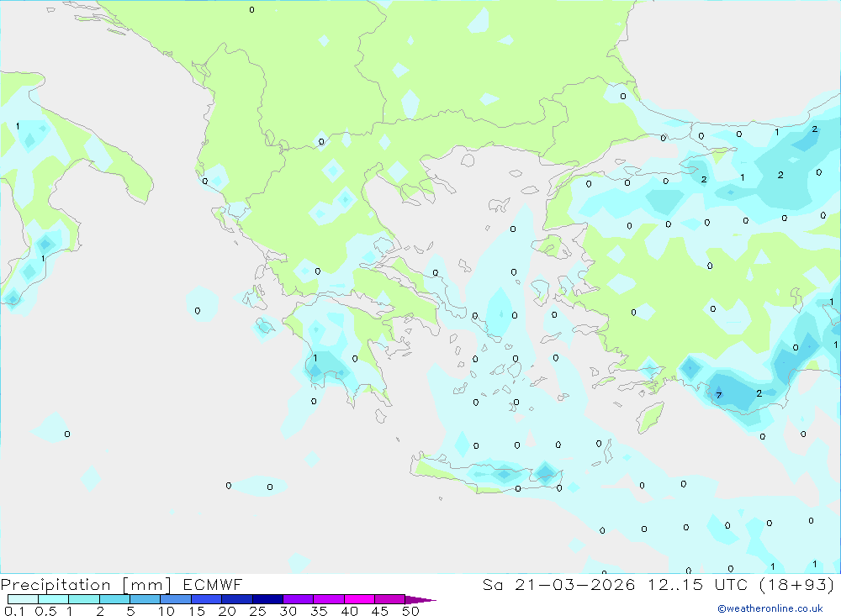
Task: Click the '(18+93)' forecast run label
Action: (x=797, y=584)
